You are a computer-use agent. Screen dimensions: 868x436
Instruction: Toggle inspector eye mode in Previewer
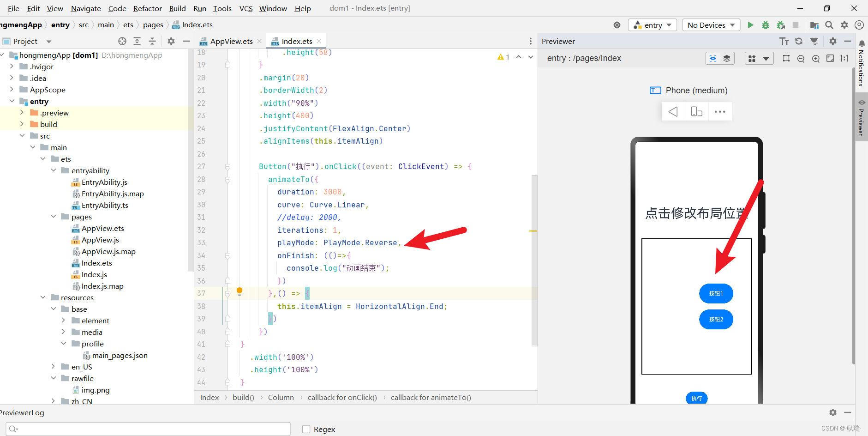click(x=713, y=58)
